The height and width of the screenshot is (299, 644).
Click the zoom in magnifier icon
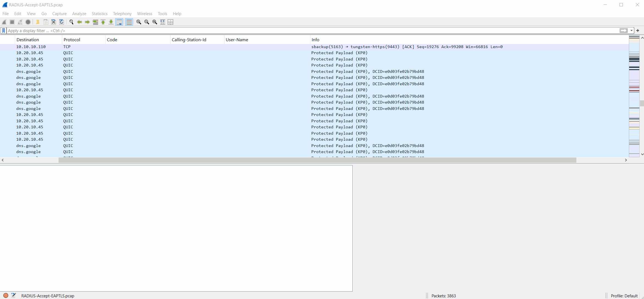pyautogui.click(x=139, y=22)
